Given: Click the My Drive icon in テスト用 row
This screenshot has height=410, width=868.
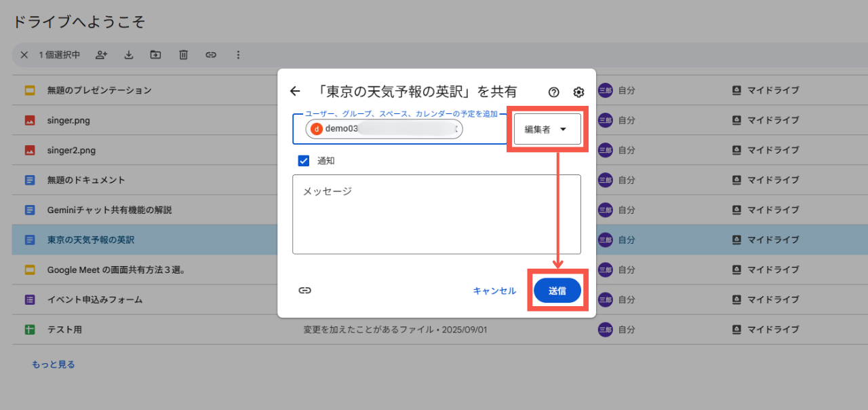Looking at the screenshot, I should [736, 329].
